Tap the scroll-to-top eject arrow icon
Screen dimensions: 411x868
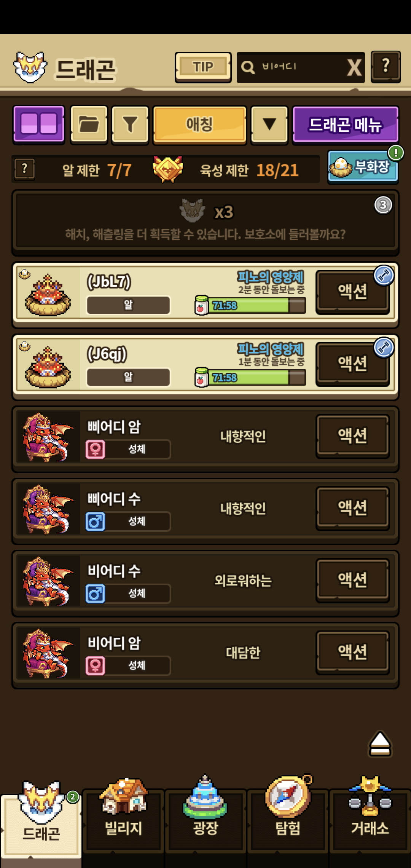click(380, 744)
